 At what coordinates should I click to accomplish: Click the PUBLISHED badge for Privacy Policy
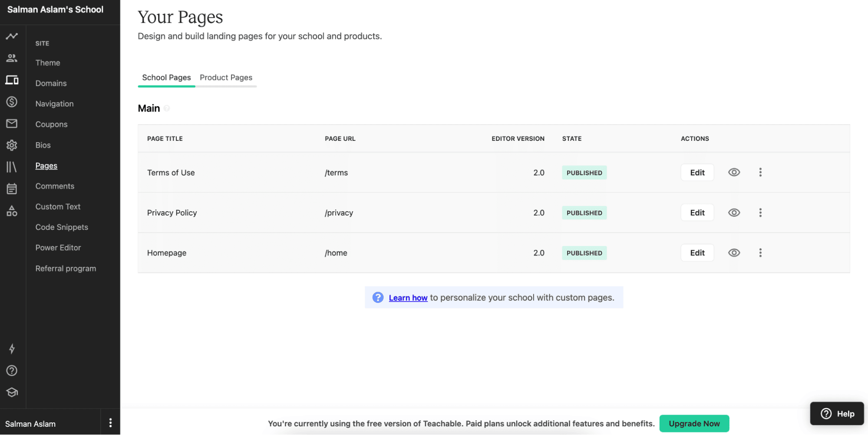[584, 213]
